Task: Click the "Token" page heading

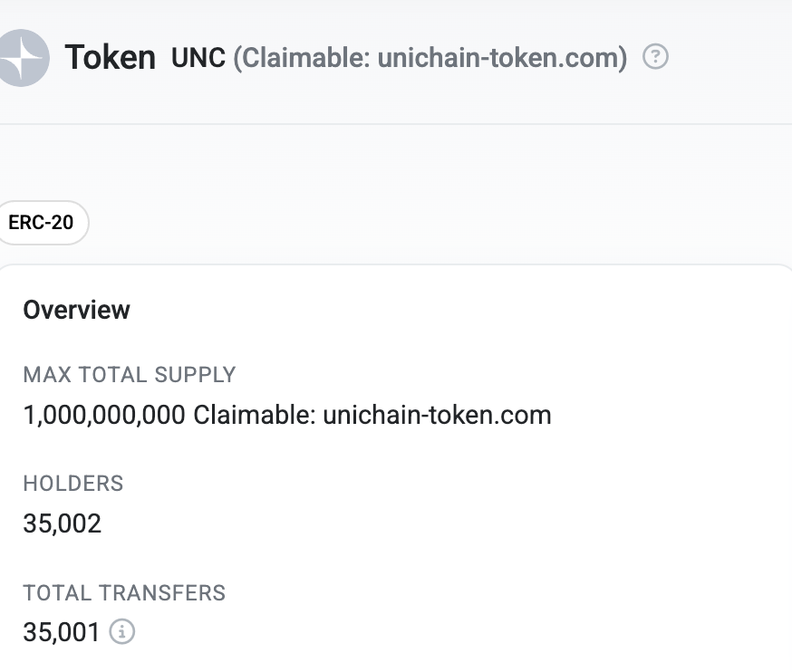Action: (110, 58)
